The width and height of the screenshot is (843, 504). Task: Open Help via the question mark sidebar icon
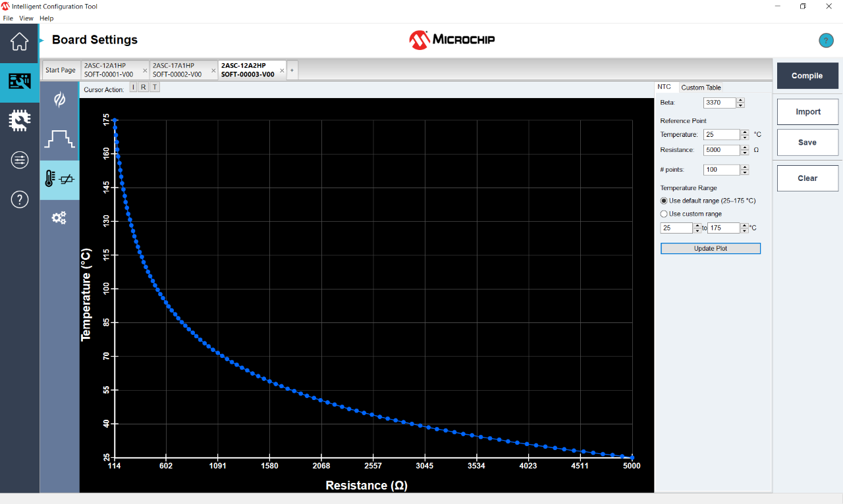pyautogui.click(x=19, y=199)
